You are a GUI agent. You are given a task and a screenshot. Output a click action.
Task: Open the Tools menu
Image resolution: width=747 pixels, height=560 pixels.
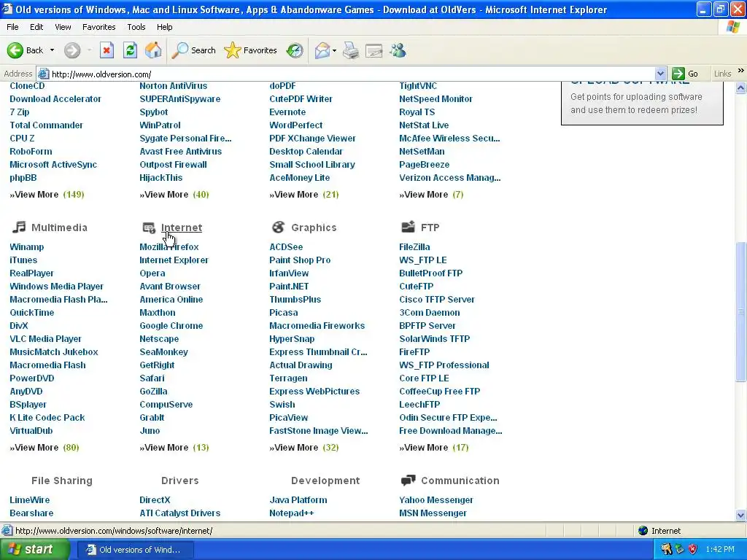coord(136,27)
